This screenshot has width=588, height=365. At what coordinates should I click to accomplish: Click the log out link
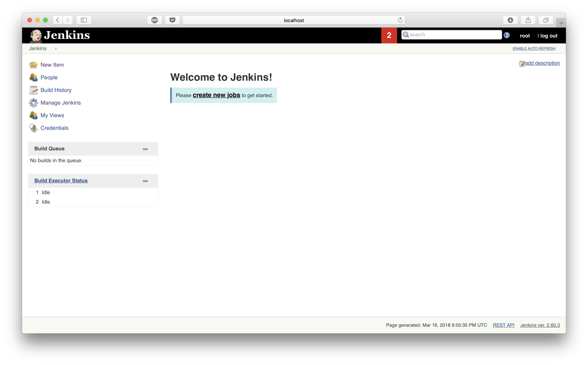tap(549, 36)
